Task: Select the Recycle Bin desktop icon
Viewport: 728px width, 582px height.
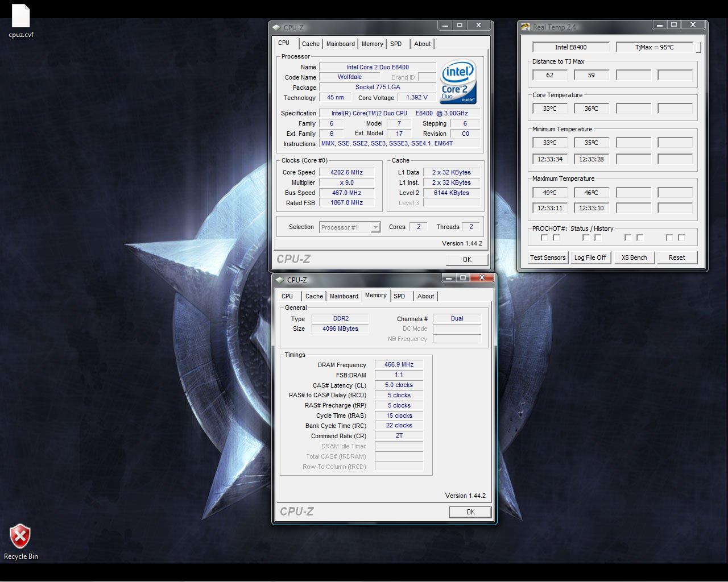Action: point(20,542)
